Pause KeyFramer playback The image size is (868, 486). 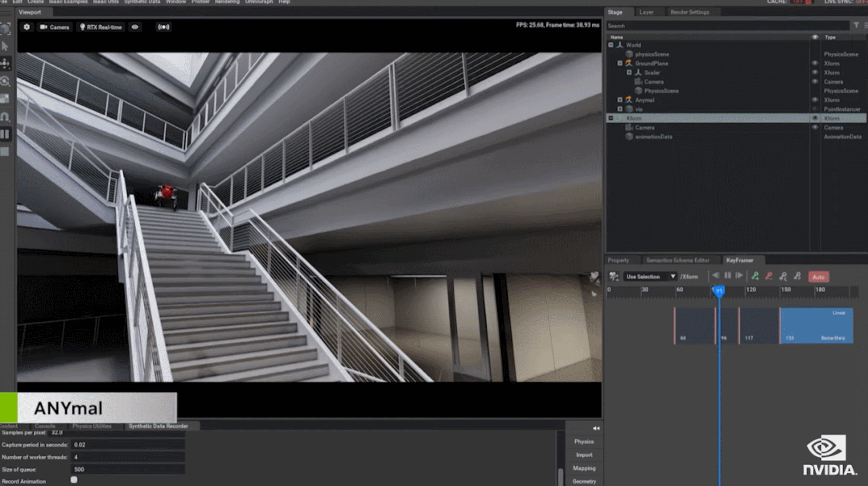(727, 276)
